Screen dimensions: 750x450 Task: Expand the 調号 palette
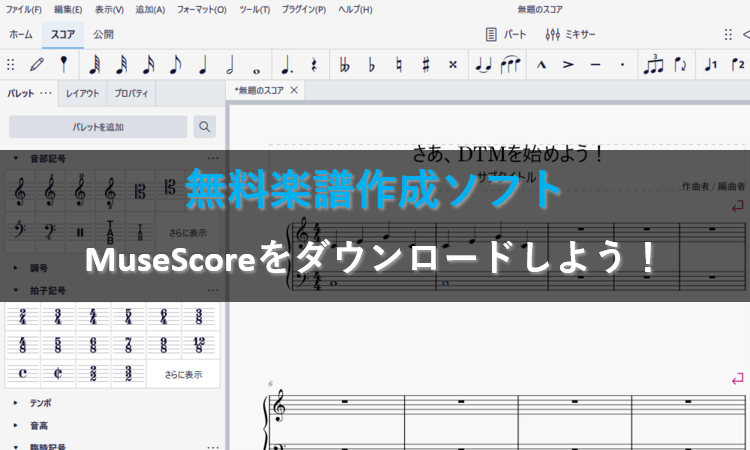click(x=15, y=268)
